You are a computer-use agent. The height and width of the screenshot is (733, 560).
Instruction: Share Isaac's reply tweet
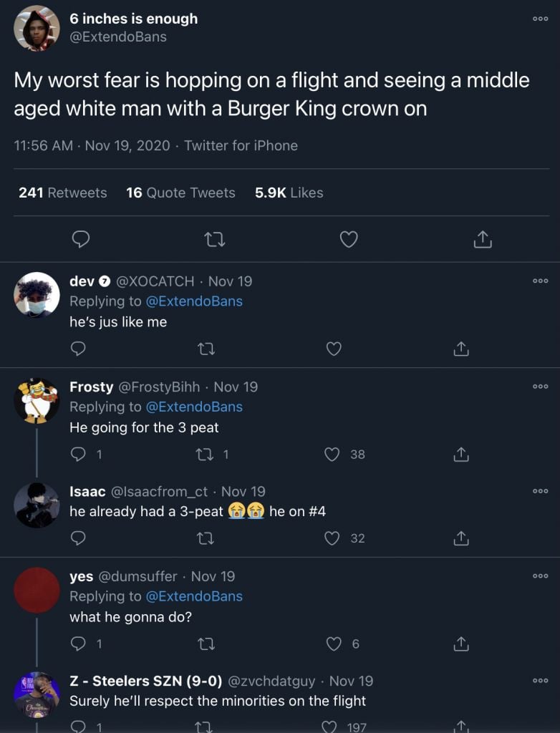point(461,538)
